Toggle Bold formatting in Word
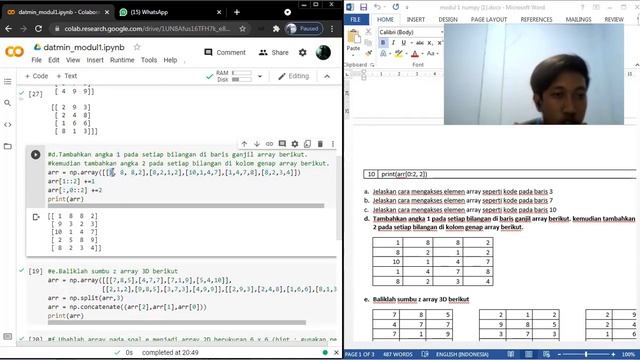 383,42
